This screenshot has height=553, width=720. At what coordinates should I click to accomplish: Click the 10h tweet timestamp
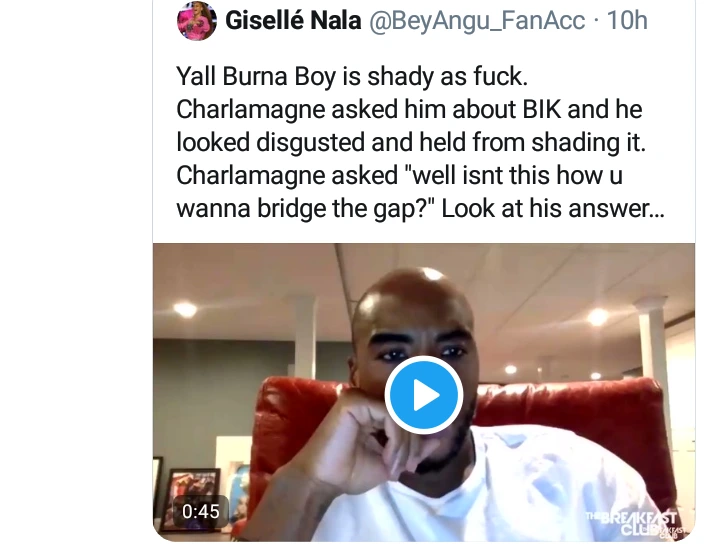(x=627, y=21)
